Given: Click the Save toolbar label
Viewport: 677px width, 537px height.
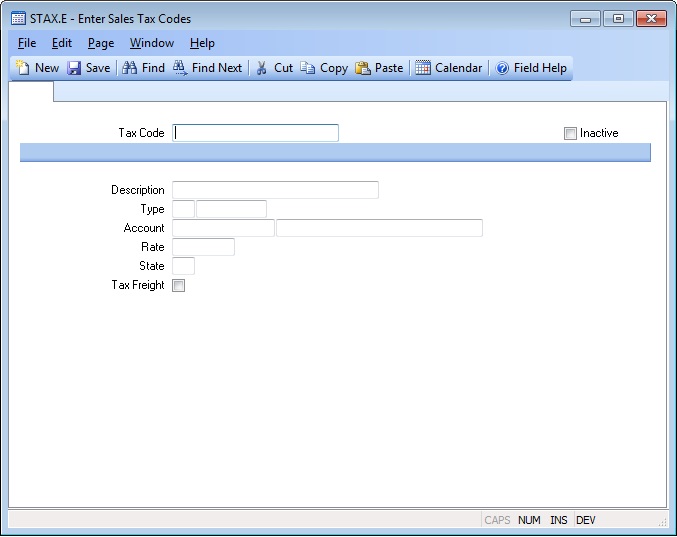Looking at the screenshot, I should [x=98, y=68].
